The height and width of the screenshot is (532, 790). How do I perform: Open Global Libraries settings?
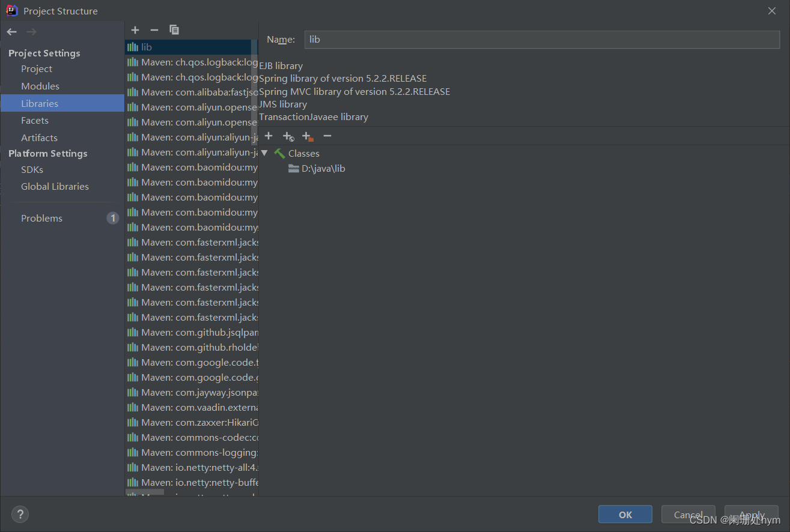pyautogui.click(x=55, y=187)
